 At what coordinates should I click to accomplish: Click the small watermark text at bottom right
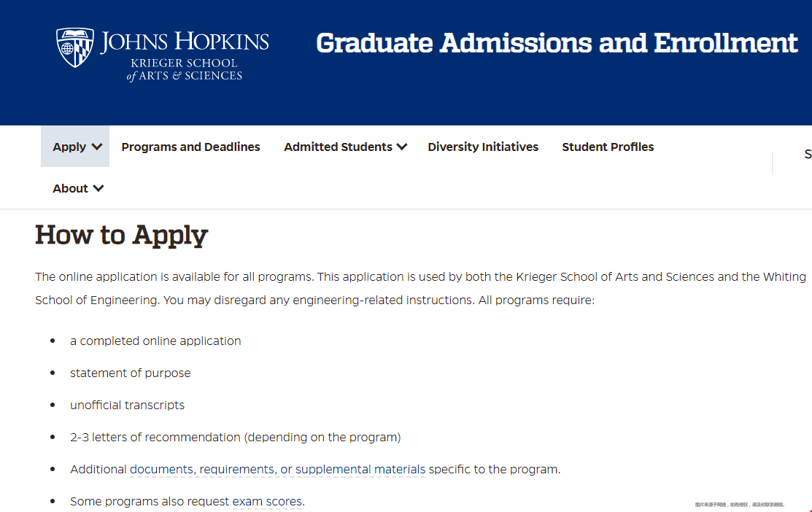pyautogui.click(x=739, y=505)
